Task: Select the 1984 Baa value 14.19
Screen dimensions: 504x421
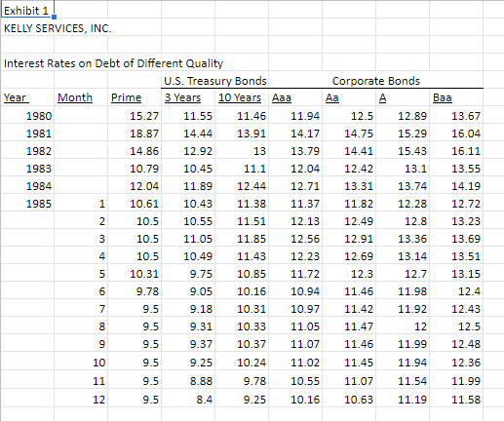Action: [456, 186]
